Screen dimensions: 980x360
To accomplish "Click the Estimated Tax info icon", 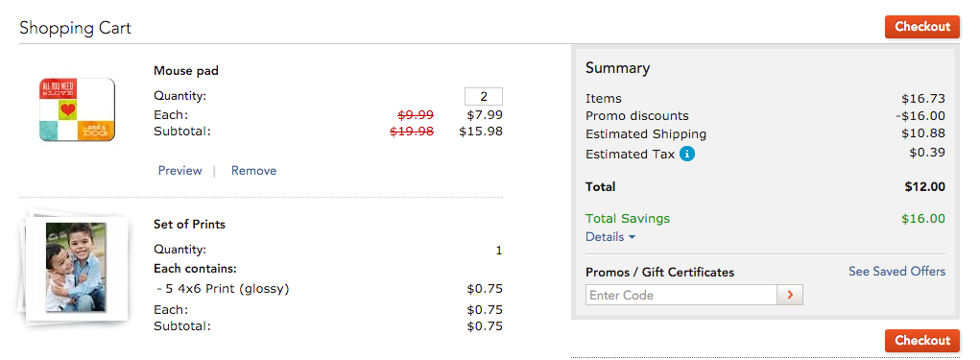I will [687, 154].
